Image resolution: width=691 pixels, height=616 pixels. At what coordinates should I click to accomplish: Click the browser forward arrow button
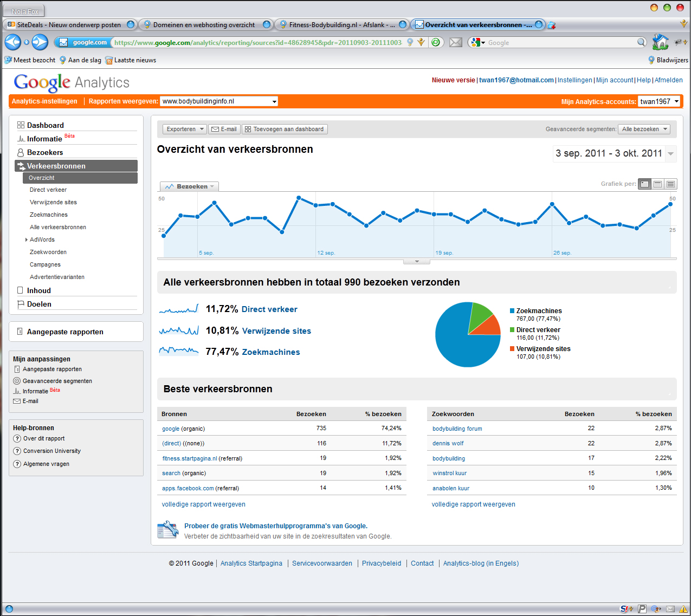(x=40, y=42)
